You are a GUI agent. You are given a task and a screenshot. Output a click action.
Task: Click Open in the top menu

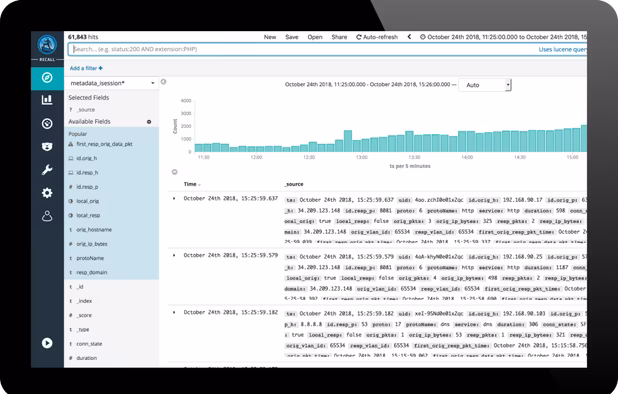tap(315, 37)
